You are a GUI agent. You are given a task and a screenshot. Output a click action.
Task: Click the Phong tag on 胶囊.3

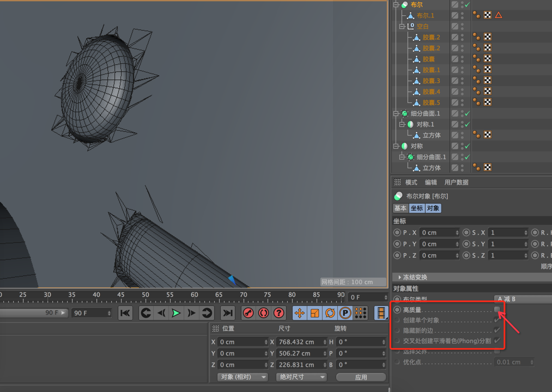pyautogui.click(x=476, y=80)
